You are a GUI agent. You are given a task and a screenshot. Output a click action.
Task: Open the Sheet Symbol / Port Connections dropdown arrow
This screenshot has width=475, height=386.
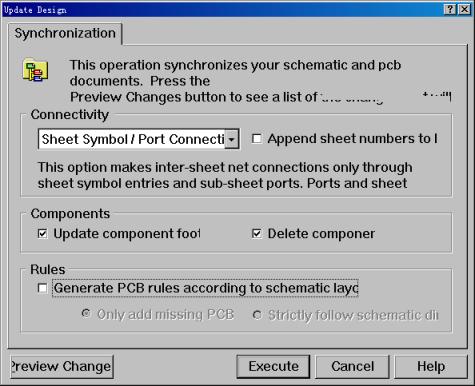tap(231, 139)
